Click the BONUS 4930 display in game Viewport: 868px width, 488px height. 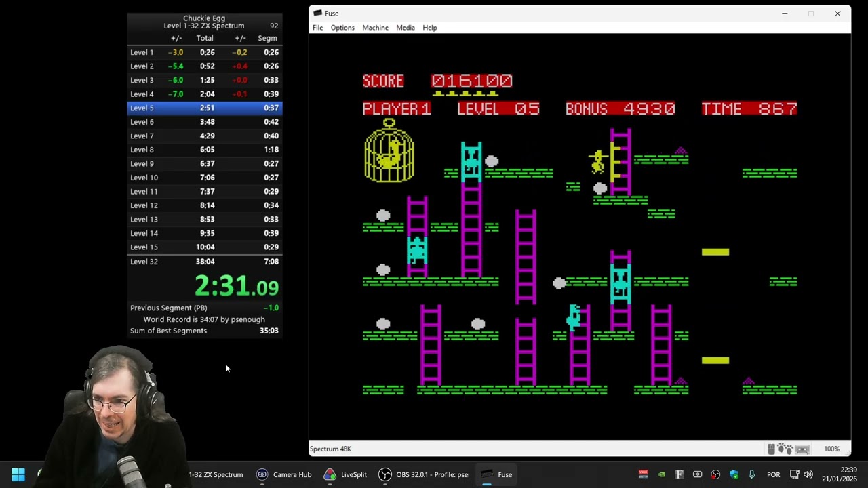click(620, 108)
